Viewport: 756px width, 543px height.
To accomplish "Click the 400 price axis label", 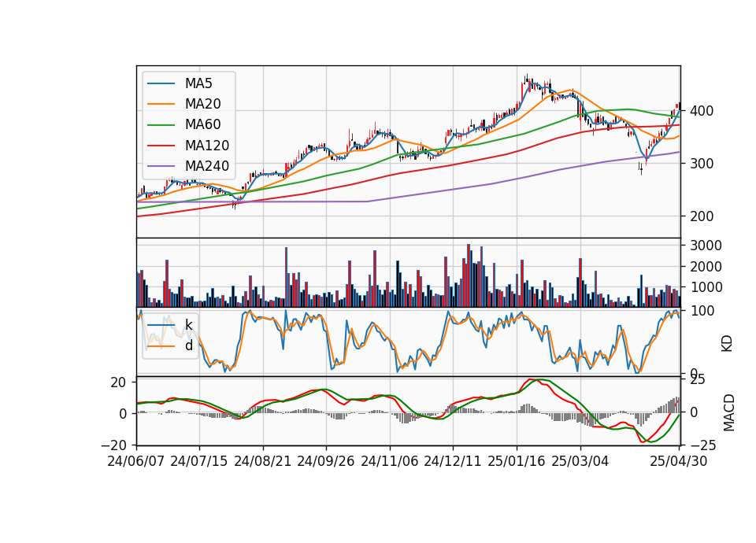I will coord(702,111).
